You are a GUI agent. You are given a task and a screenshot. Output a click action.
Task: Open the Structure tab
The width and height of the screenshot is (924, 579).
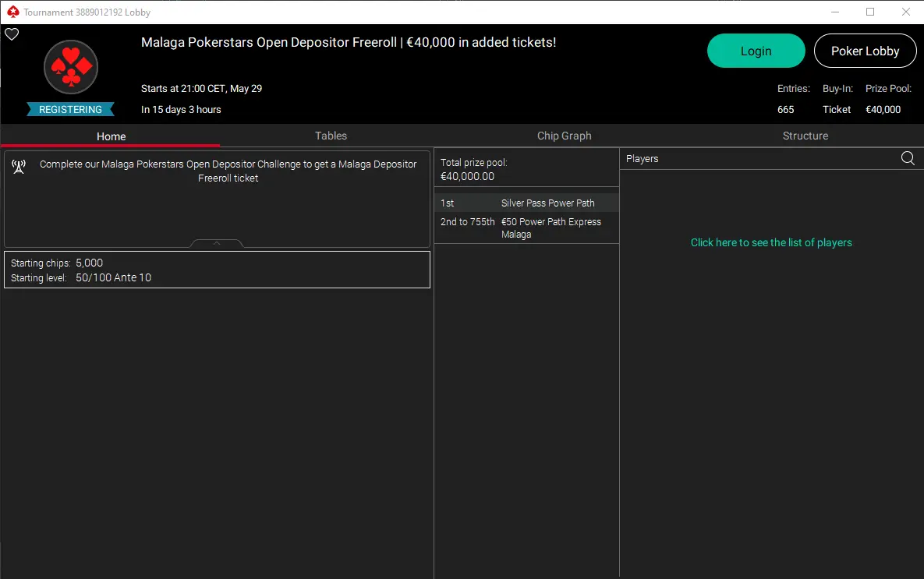tap(805, 136)
